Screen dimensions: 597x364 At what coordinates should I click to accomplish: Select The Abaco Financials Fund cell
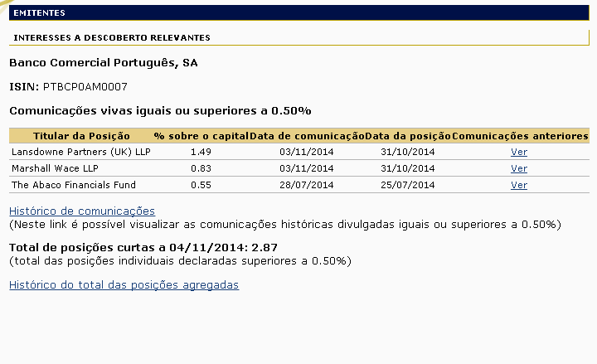(x=74, y=185)
